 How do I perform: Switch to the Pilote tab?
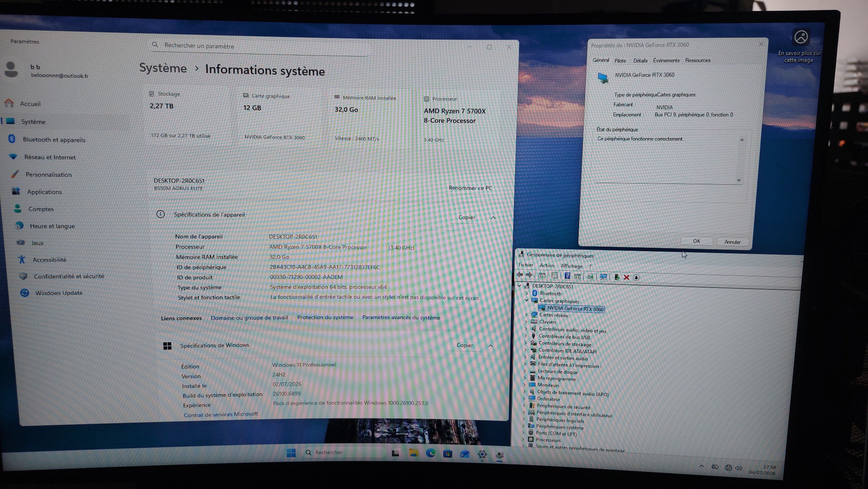[x=620, y=61]
